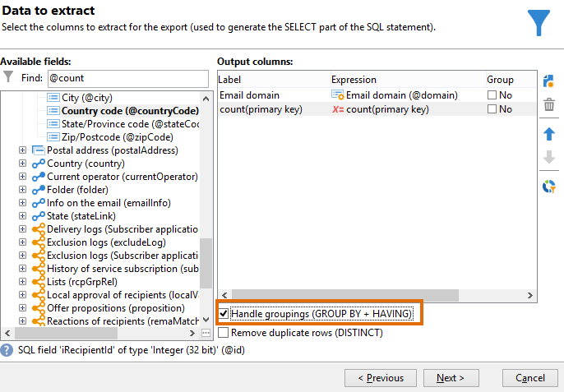Click the data distribution filter icon
The image size is (564, 392).
(549, 187)
